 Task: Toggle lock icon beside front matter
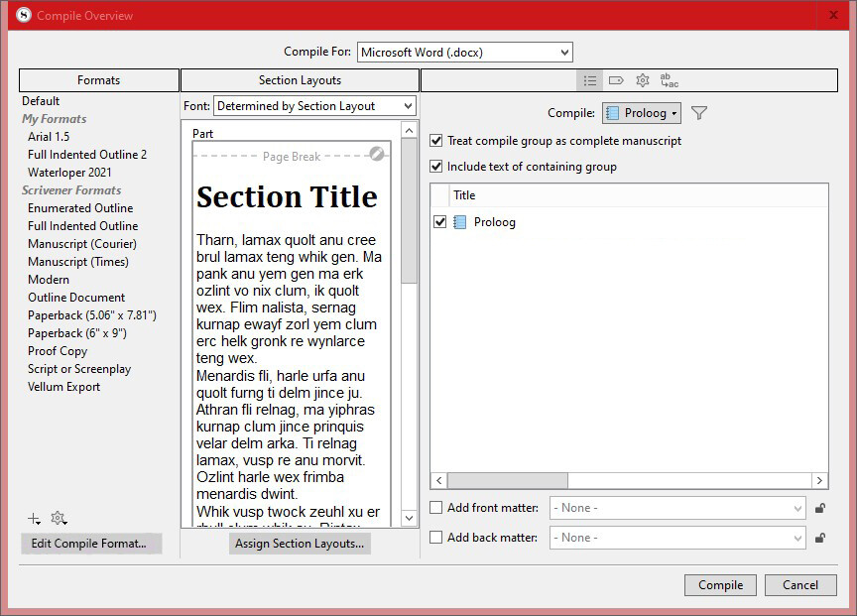(820, 508)
